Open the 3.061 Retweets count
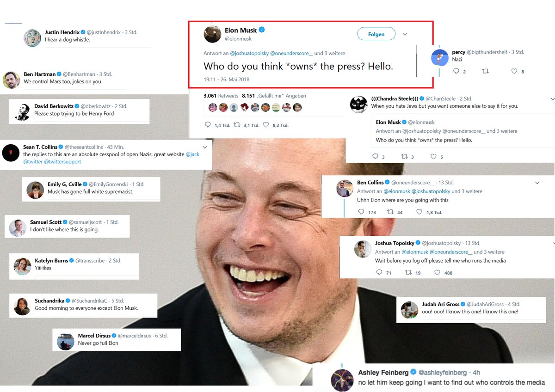The height and width of the screenshot is (392, 555). [x=221, y=96]
